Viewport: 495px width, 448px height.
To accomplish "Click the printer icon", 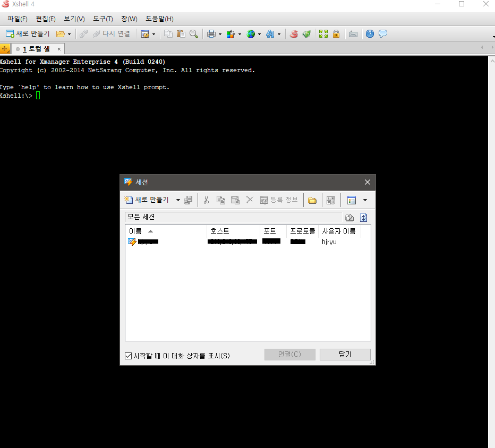I will click(x=211, y=34).
